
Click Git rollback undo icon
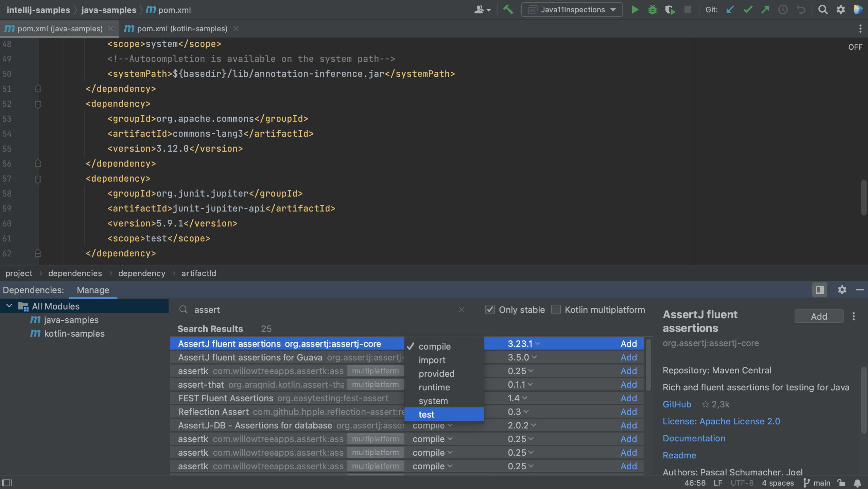click(801, 10)
